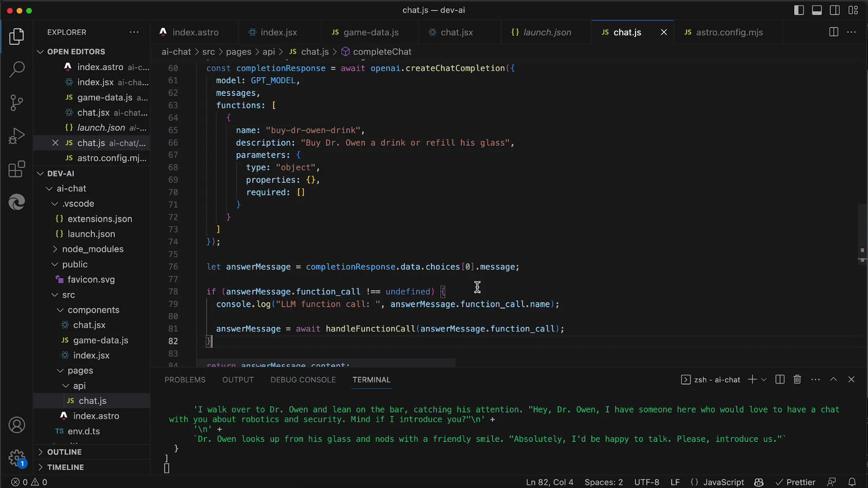Collapse the ai-chat folder
Viewport: 868px width, 488px height.
[x=71, y=188]
